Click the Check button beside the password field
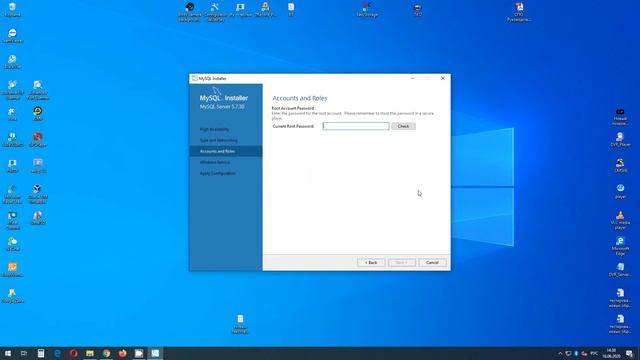 point(403,126)
